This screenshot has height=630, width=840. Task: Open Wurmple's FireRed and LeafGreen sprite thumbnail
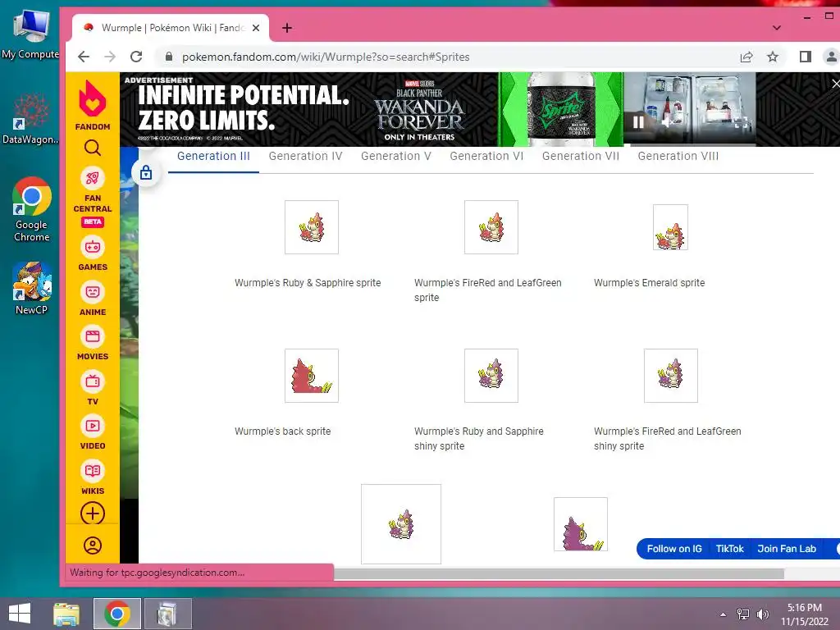point(491,227)
